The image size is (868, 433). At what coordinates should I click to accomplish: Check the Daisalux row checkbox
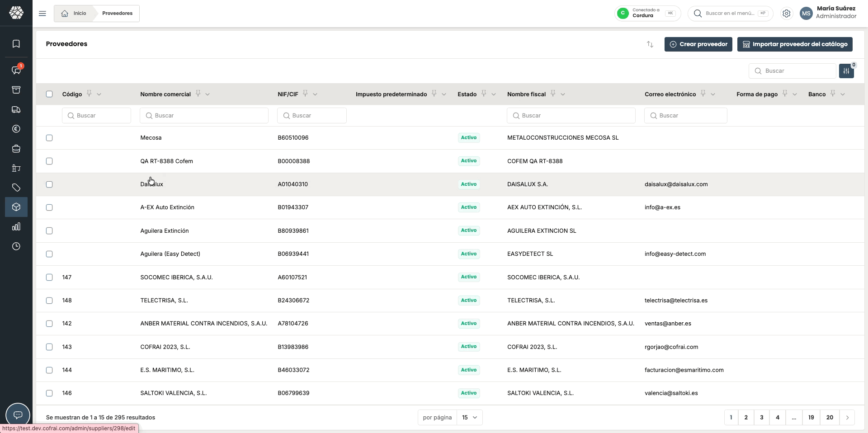(x=49, y=184)
